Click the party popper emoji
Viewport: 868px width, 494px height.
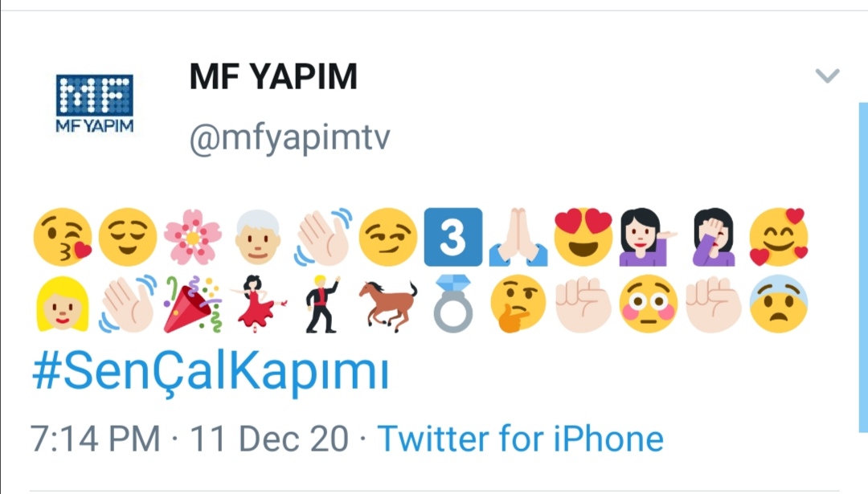click(193, 304)
